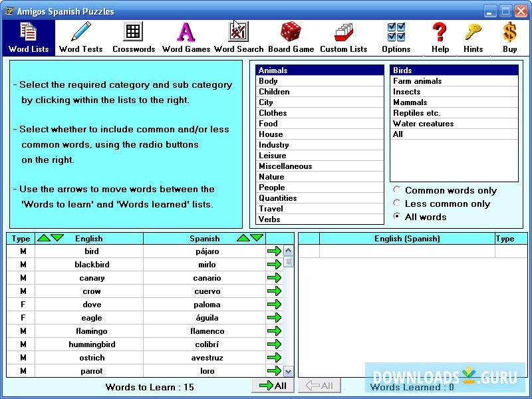Move 'bird' to Words Learned with green arrow
Screen dimensions: 532x399
(274, 251)
